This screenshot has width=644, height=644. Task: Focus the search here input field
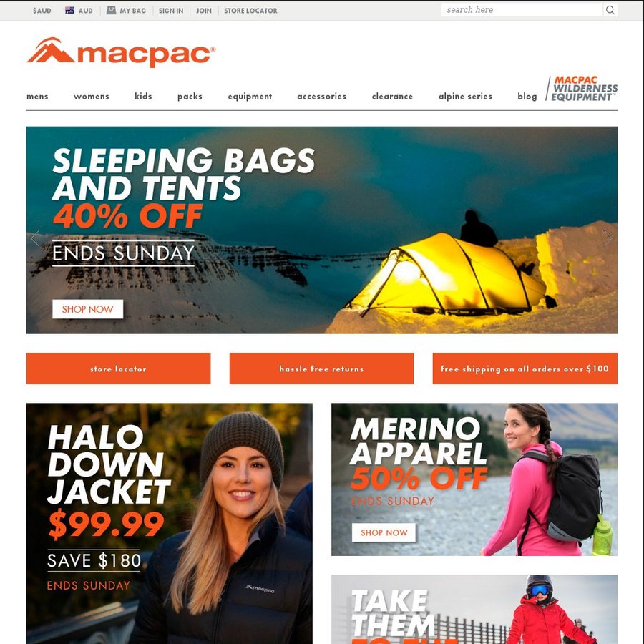coord(522,10)
